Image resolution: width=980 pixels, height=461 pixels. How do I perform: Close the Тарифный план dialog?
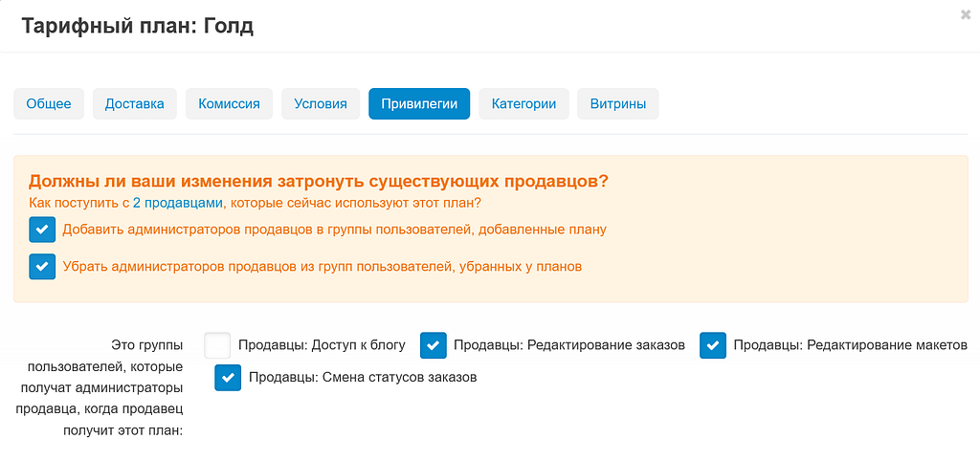click(x=966, y=14)
